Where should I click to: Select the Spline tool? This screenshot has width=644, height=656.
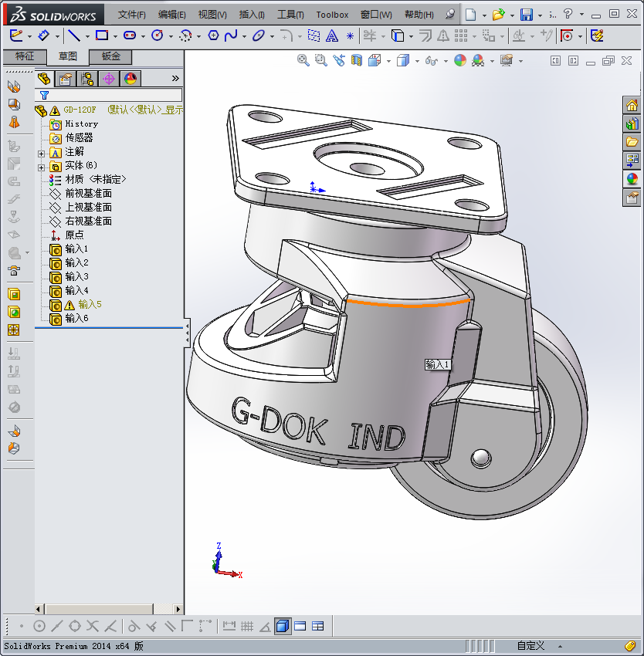(231, 36)
